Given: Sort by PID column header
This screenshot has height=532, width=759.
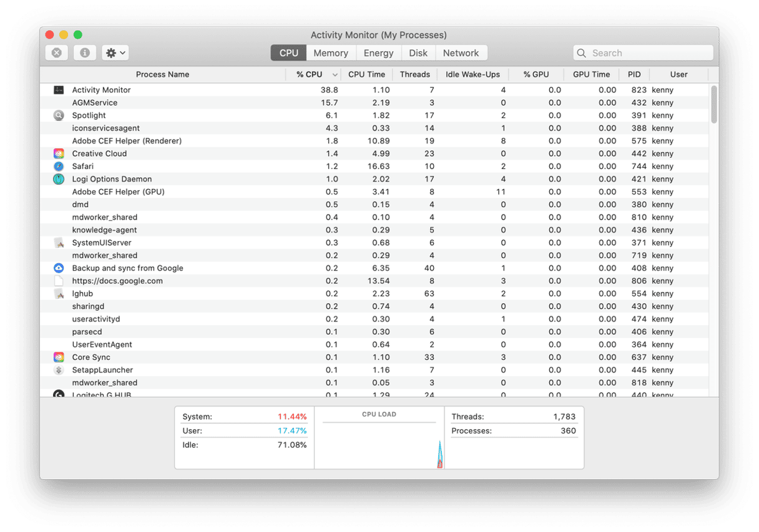Looking at the screenshot, I should point(634,74).
